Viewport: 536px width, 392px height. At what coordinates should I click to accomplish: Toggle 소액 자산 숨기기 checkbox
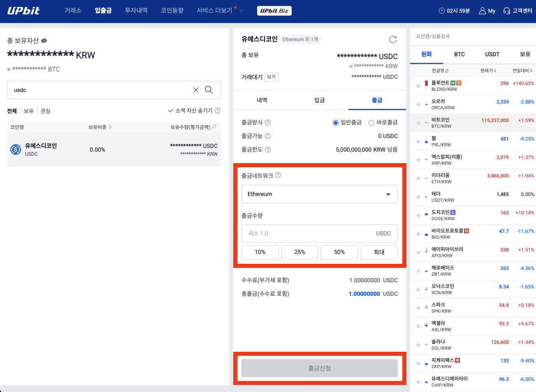pyautogui.click(x=171, y=111)
